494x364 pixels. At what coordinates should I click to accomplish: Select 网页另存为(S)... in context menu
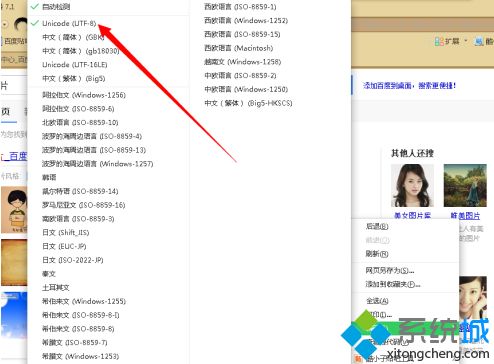390,270
